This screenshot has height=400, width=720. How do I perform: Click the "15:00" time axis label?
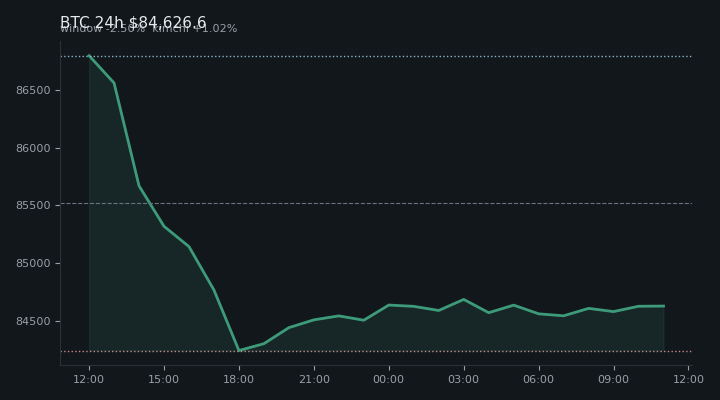pyautogui.click(x=163, y=379)
